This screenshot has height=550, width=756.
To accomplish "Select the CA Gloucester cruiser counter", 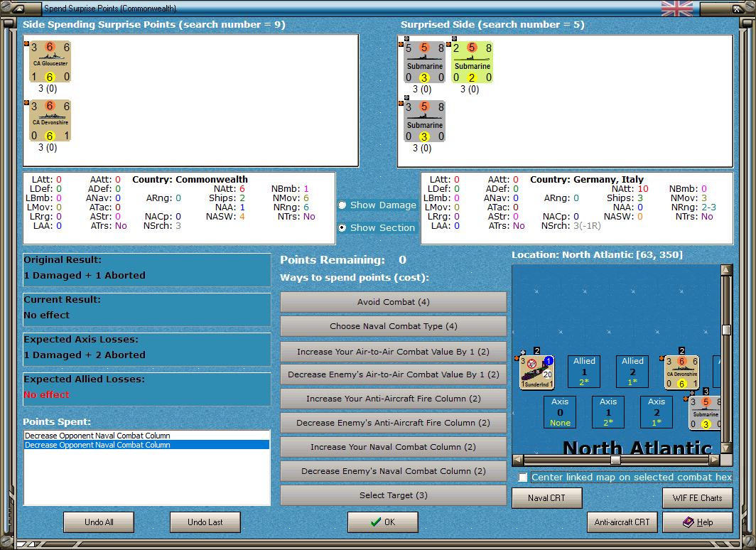I will coord(50,62).
